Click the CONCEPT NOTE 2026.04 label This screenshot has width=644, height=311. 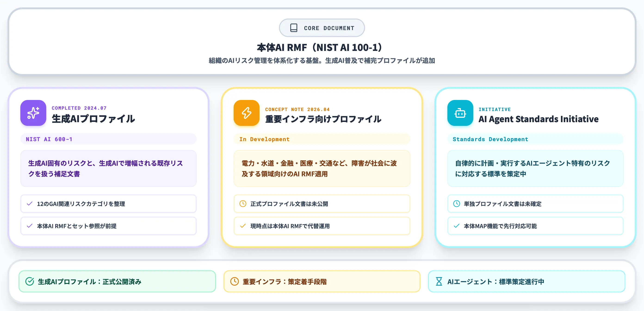click(x=297, y=109)
